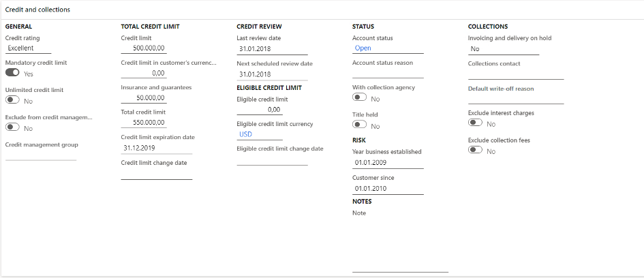
Task: Open the Credit rating dropdown field
Action: pos(29,48)
